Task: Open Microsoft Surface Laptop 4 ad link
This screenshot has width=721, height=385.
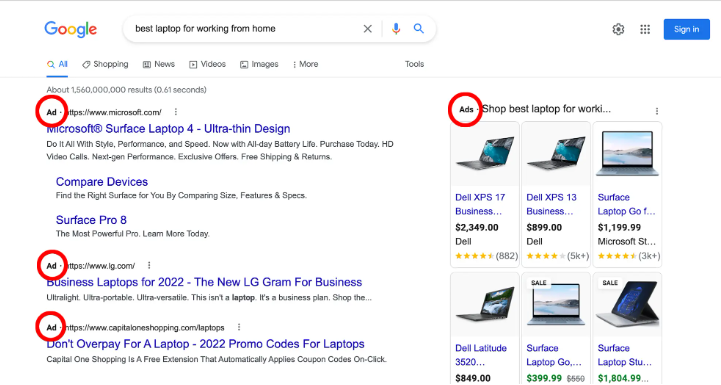Action: (168, 129)
